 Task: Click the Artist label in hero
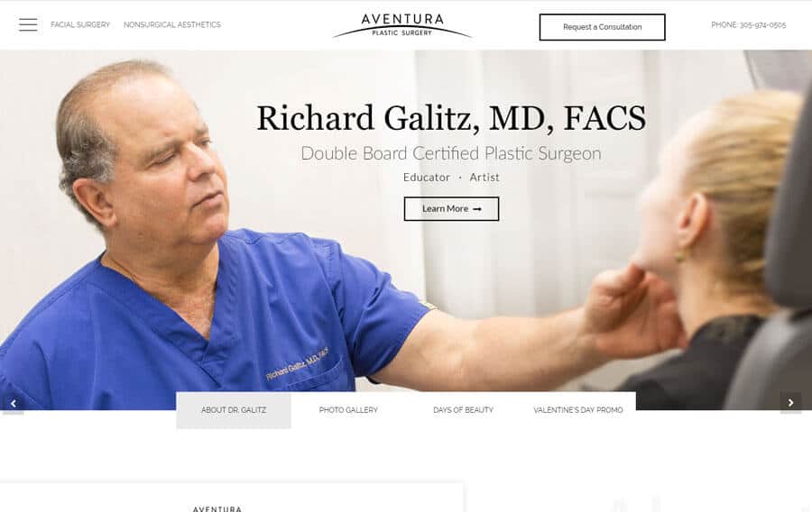(484, 178)
